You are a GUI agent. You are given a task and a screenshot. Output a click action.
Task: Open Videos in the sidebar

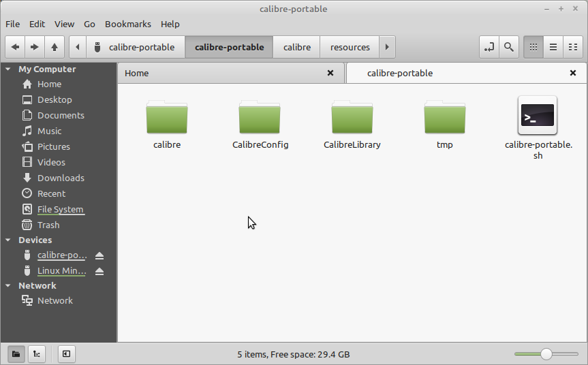(51, 163)
